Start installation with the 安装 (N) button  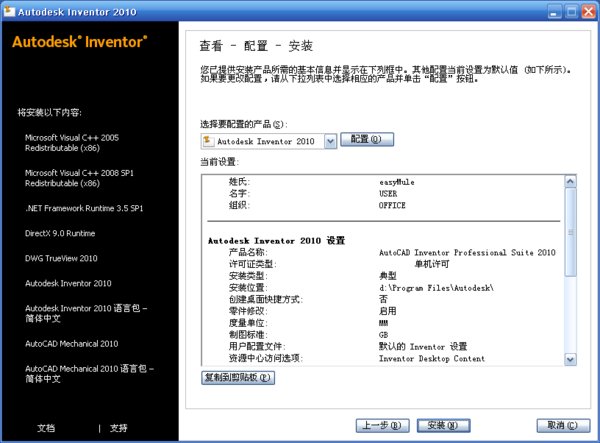point(443,425)
